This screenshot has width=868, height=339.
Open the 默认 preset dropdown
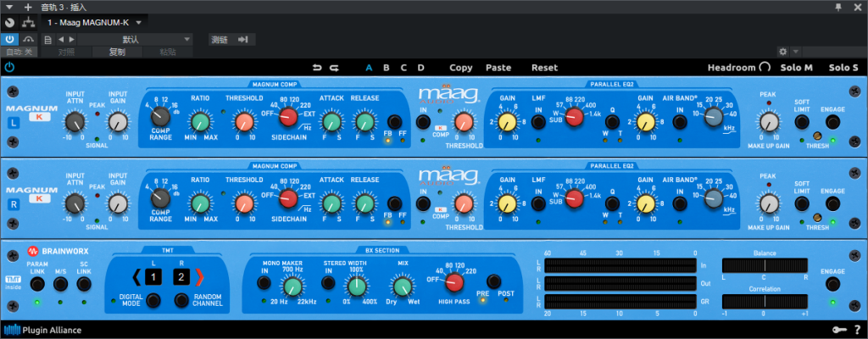tap(133, 39)
